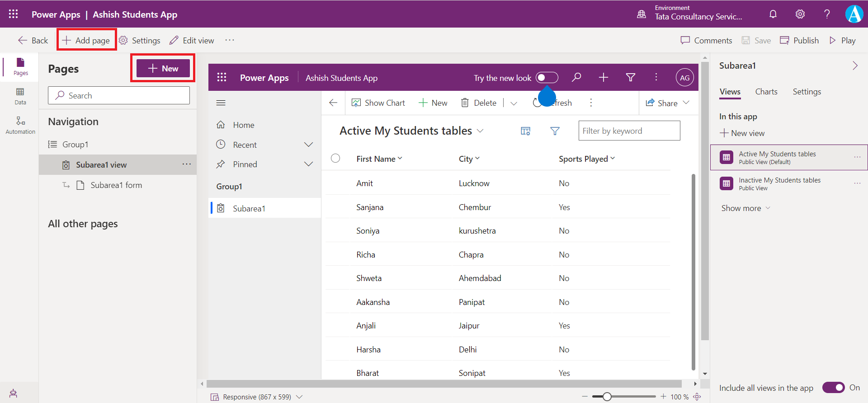Open the 'Active My Students tables' view dropdown

click(480, 131)
